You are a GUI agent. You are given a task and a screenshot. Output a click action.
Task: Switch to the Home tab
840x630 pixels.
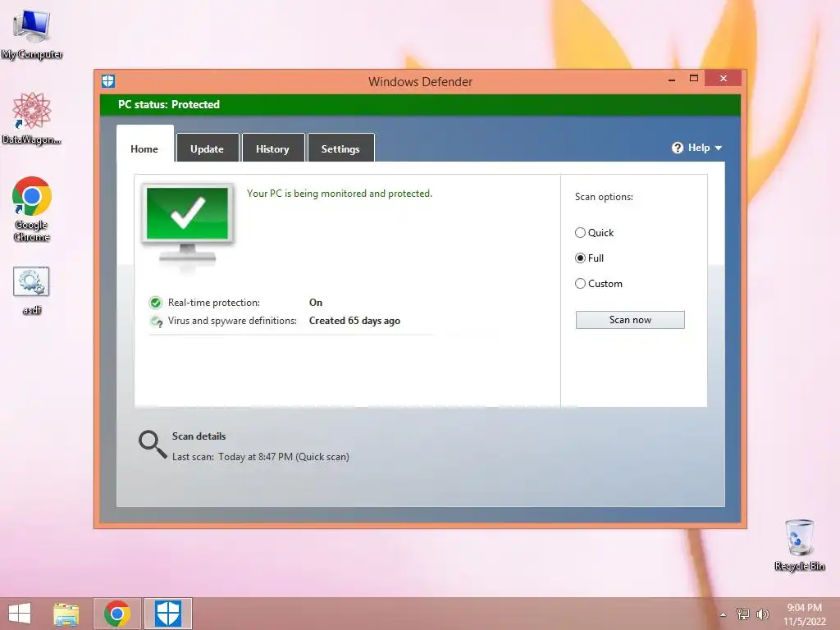point(144,149)
